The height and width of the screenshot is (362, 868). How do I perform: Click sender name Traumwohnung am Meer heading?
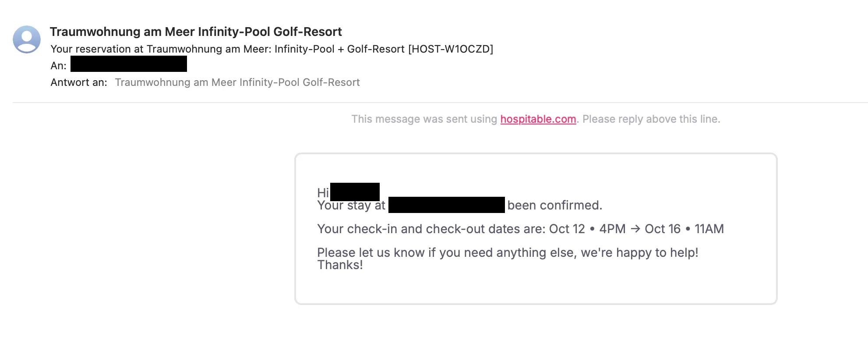click(x=196, y=32)
